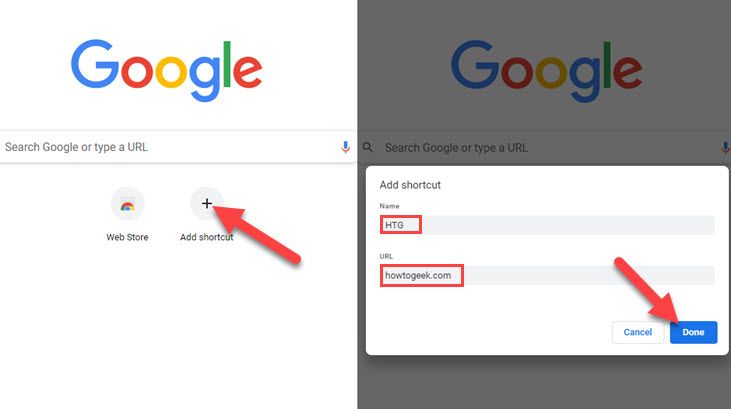Click the microphone icon on the dimmed page
Screen dimensions: 731x409
tap(726, 148)
